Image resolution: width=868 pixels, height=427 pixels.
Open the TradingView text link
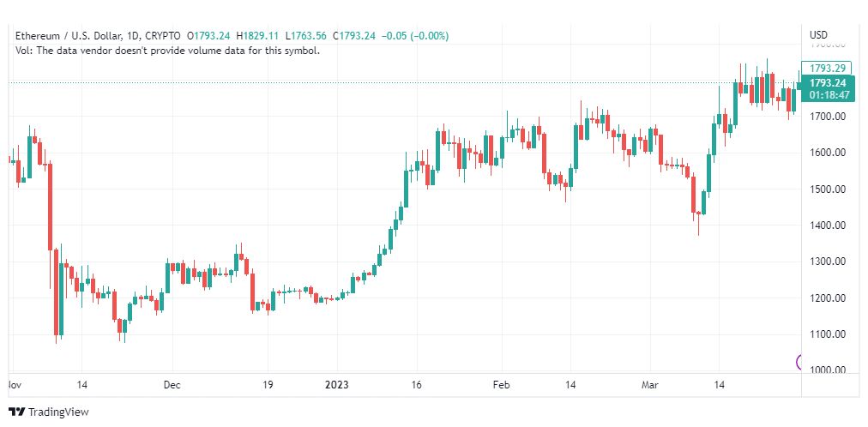tap(58, 412)
